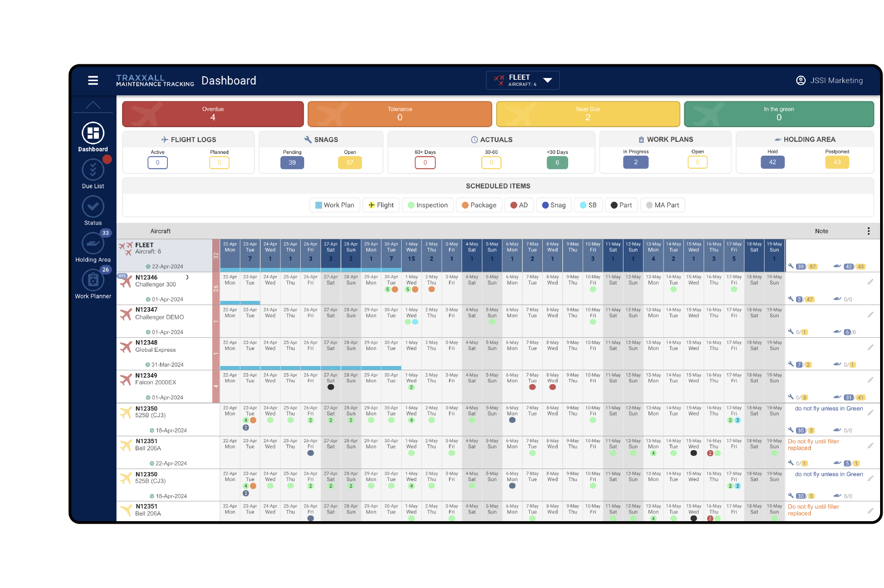Screen dimensions: 884x588
Task: Expand the N12346 aircraft row arrow
Action: (x=187, y=278)
